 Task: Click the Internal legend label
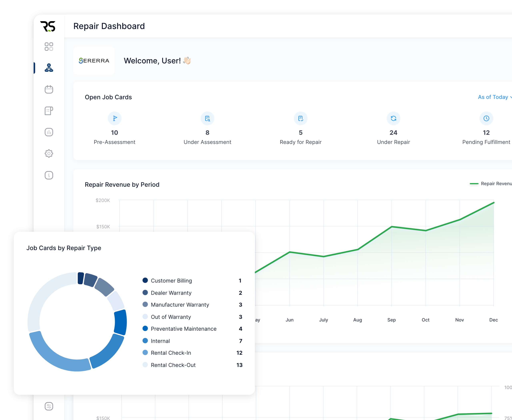pyautogui.click(x=160, y=341)
